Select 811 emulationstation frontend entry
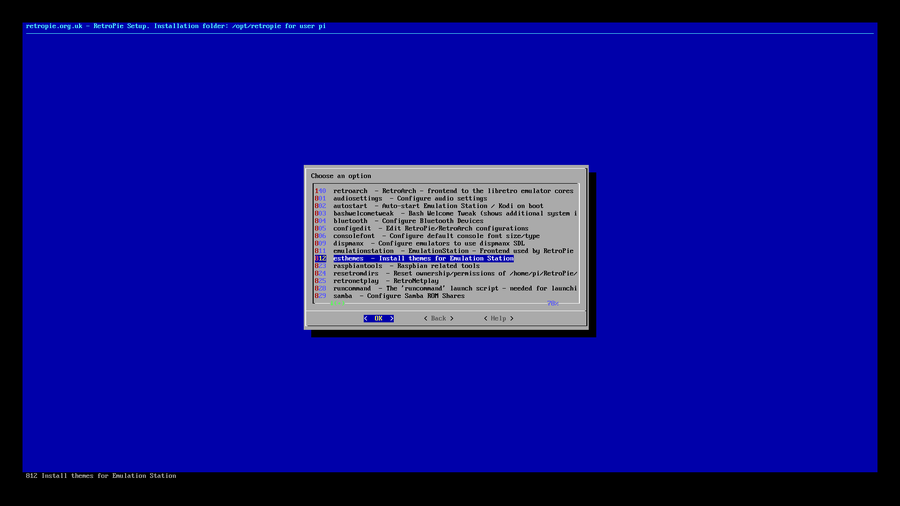 coord(444,251)
